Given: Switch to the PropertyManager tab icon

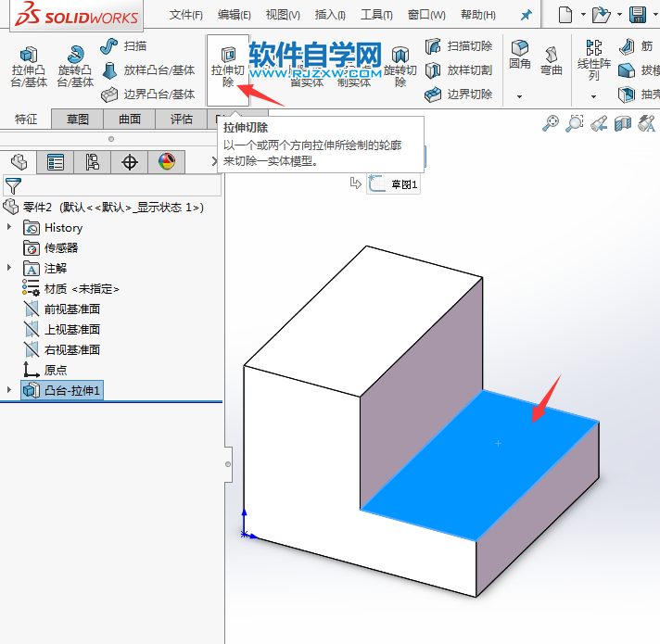Looking at the screenshot, I should tap(55, 162).
